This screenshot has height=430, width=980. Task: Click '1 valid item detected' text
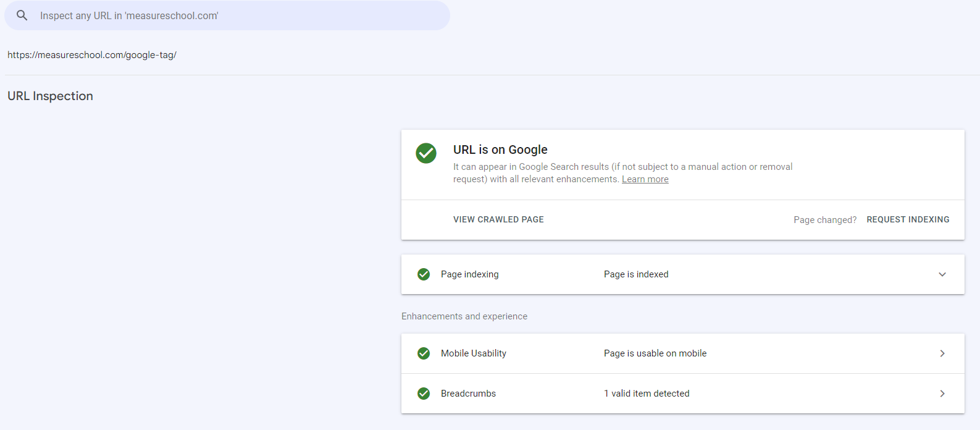click(x=647, y=394)
